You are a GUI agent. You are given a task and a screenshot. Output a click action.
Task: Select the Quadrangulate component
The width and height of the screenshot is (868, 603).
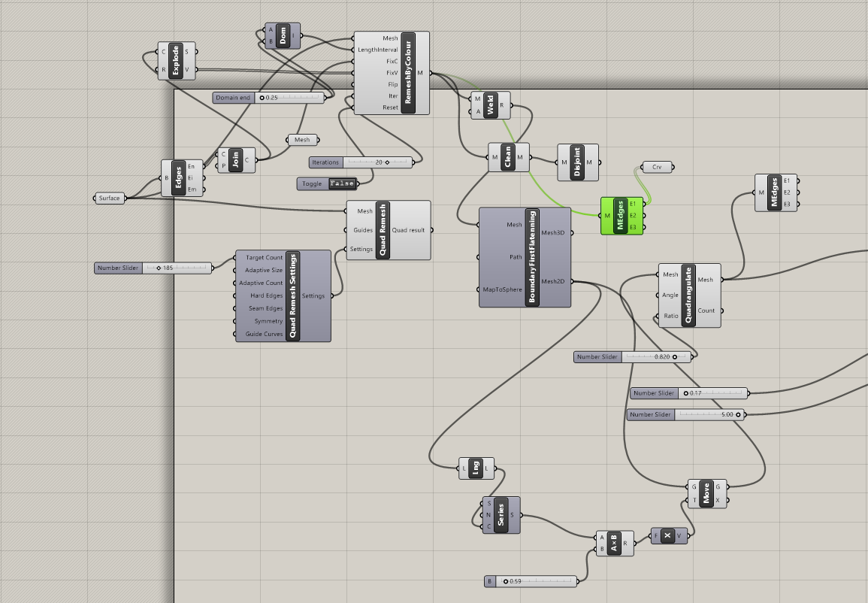[x=689, y=295]
